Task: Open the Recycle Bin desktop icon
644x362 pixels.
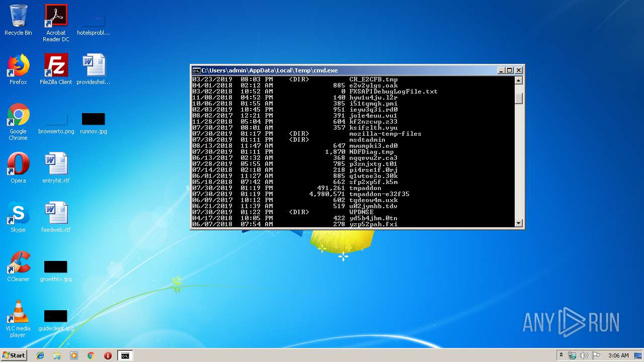Action: coord(18,20)
